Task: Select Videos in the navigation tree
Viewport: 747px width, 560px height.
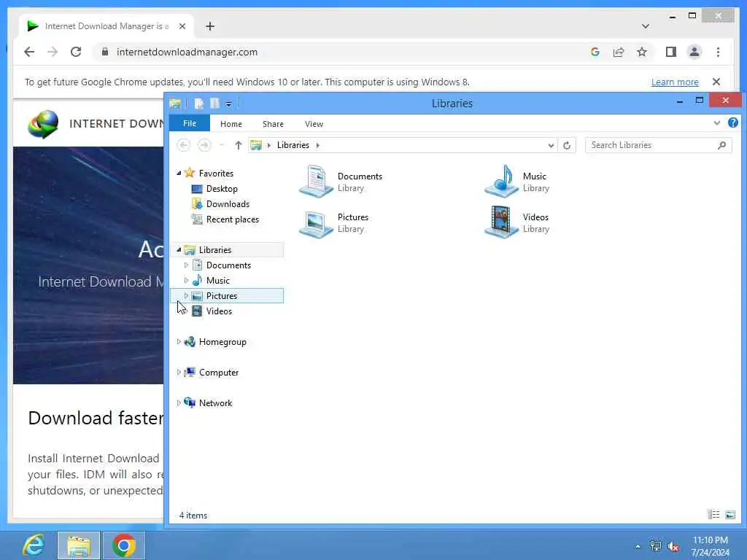Action: 219,311
